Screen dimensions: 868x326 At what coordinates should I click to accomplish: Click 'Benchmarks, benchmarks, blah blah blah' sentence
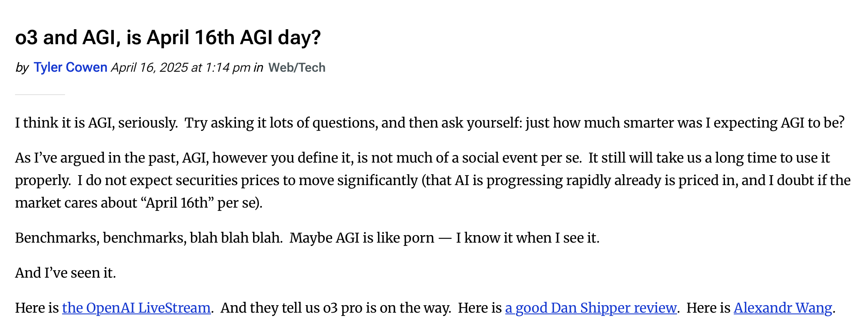(x=148, y=238)
